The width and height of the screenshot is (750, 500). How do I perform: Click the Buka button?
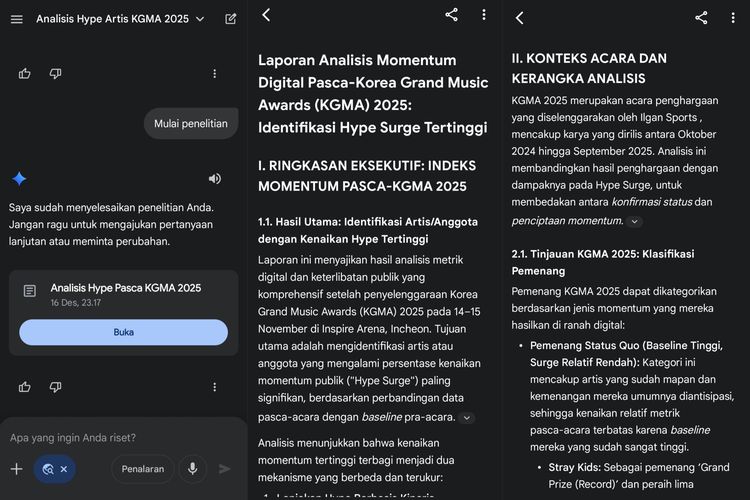[x=123, y=332]
